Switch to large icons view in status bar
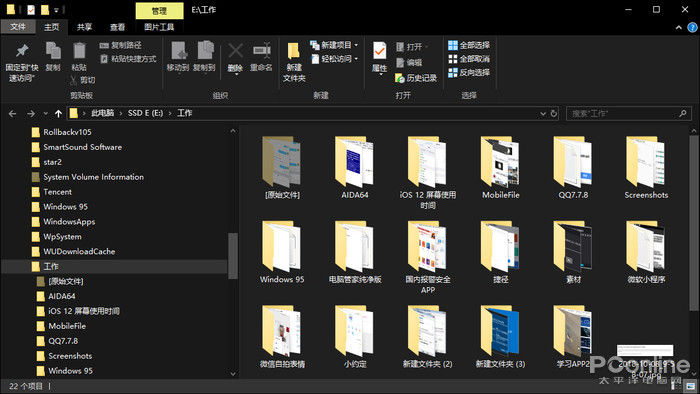This screenshot has height=394, width=700. click(691, 386)
